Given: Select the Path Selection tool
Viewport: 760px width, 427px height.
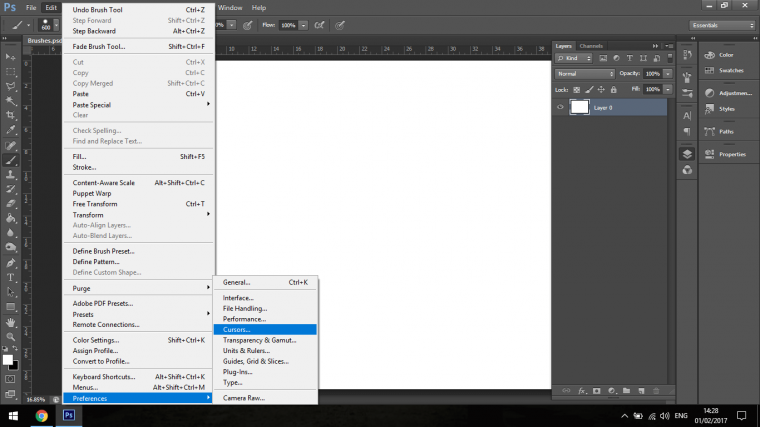Looking at the screenshot, I should point(10,292).
